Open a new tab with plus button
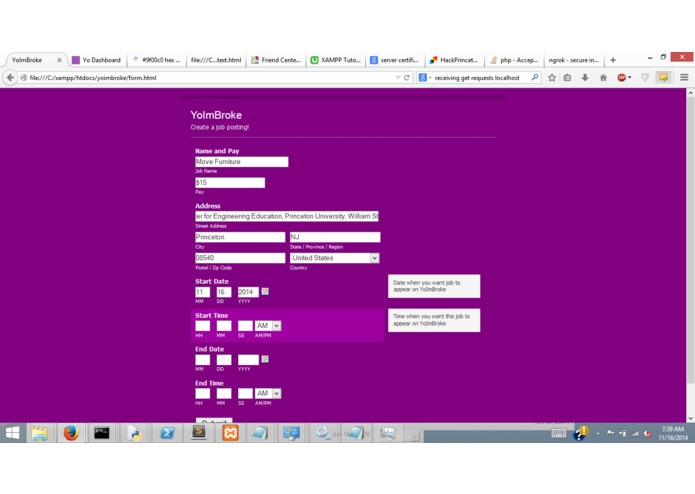This screenshot has height=494, width=695. (x=613, y=60)
